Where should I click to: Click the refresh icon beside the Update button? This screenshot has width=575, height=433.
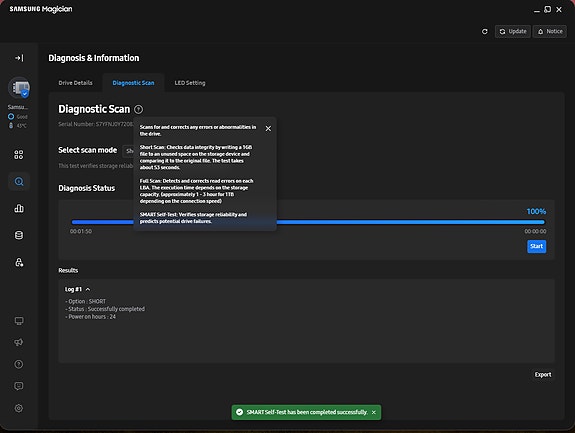(485, 32)
